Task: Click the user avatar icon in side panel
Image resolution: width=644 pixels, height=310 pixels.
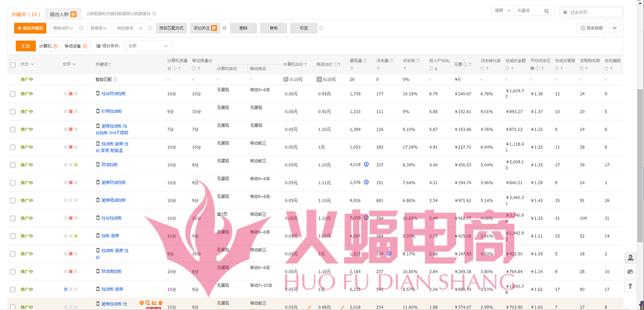Action: pyautogui.click(x=630, y=258)
